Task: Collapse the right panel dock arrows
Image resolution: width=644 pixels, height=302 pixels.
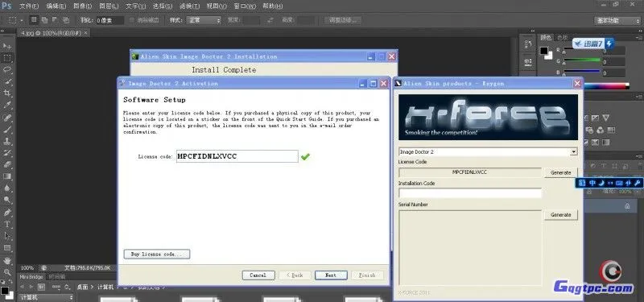Action: tap(639, 31)
